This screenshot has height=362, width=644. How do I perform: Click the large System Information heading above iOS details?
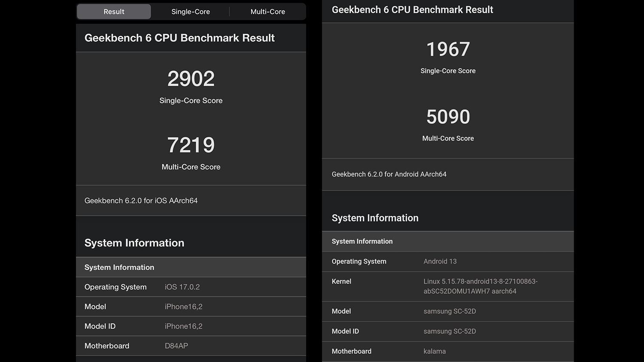coord(134,243)
